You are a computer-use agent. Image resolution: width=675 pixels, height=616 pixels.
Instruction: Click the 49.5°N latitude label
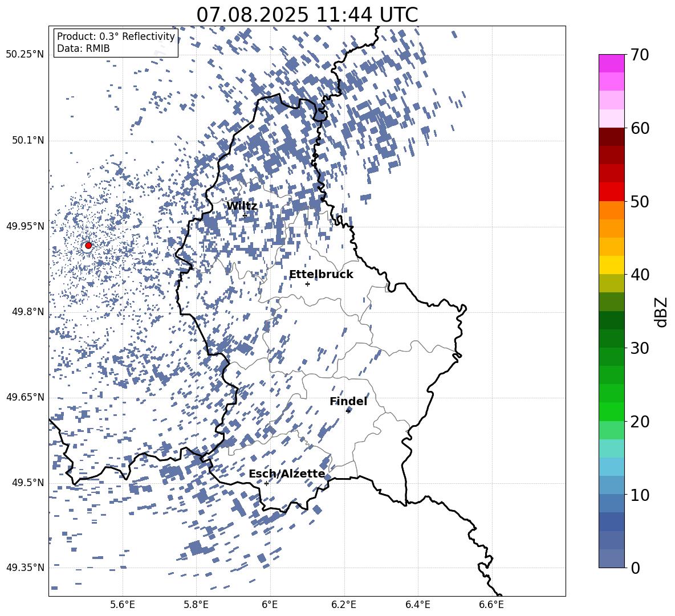click(x=28, y=482)
